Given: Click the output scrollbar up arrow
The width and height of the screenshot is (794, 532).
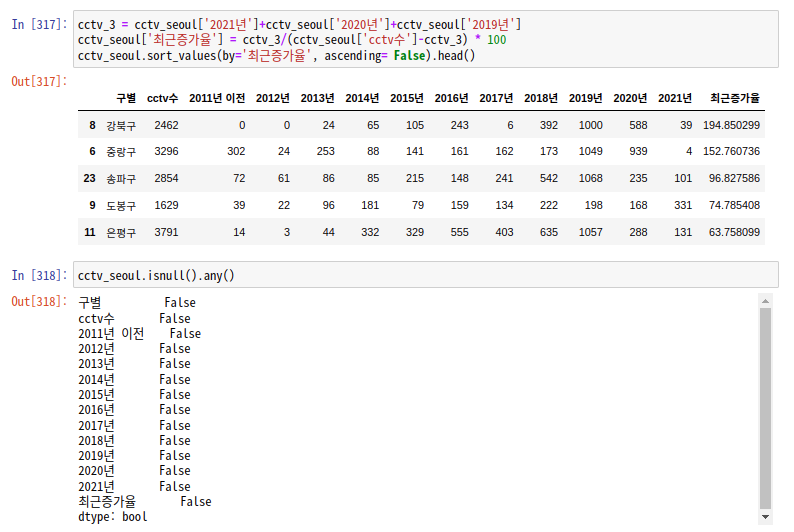Looking at the screenshot, I should [765, 301].
